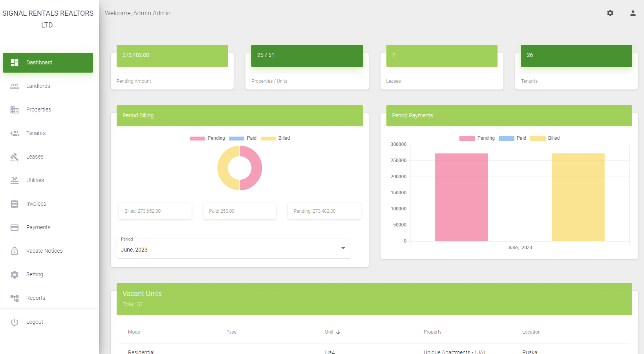Click the Properties building icon in sidebar
The image size is (644, 354).
click(15, 110)
